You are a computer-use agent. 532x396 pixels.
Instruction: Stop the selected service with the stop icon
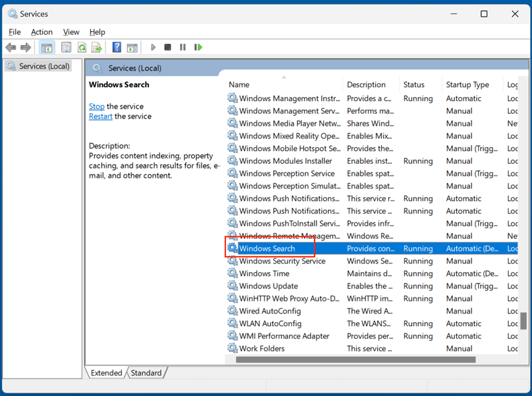click(168, 47)
